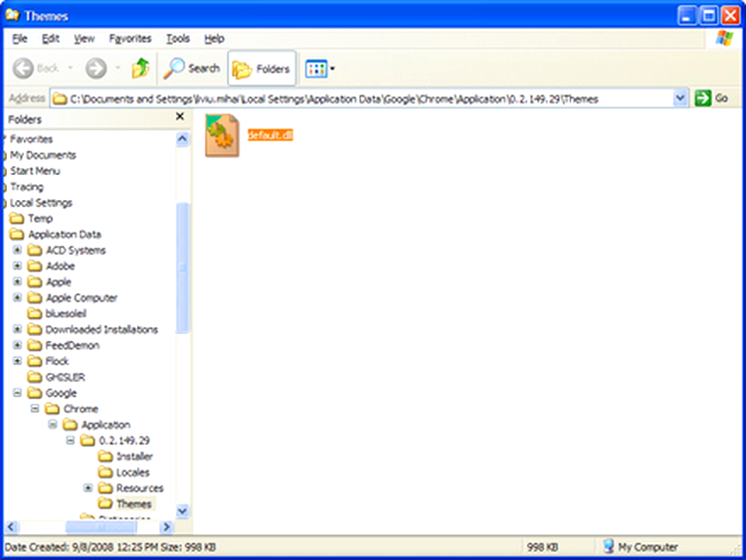Select the GHISLER folder icon
Image resolution: width=746 pixels, height=560 pixels.
[x=34, y=377]
